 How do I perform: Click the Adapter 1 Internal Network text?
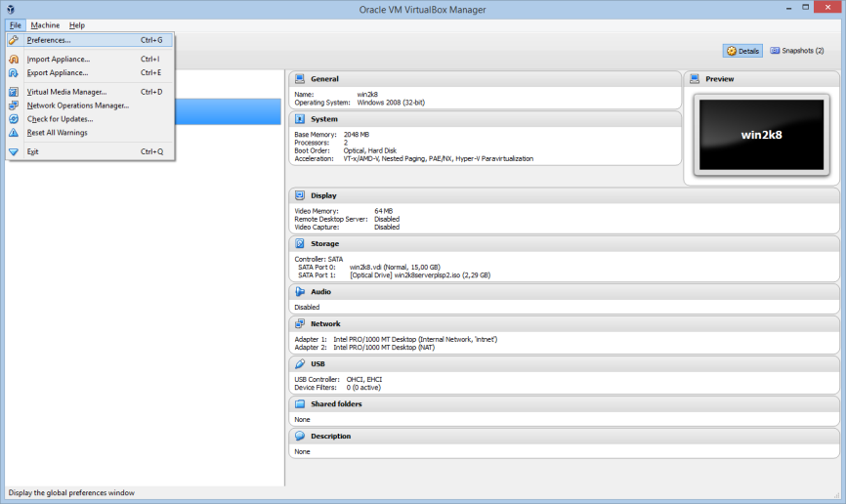[x=415, y=339]
